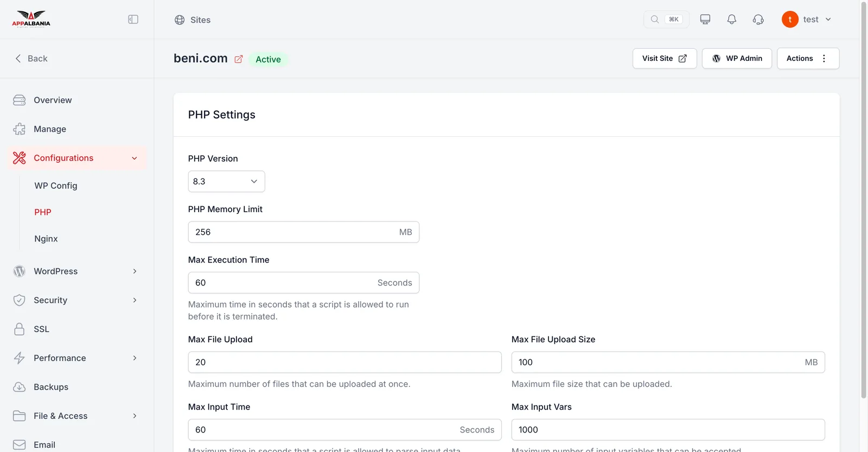Image resolution: width=868 pixels, height=452 pixels.
Task: Click the monitor icon in header
Action: click(705, 20)
